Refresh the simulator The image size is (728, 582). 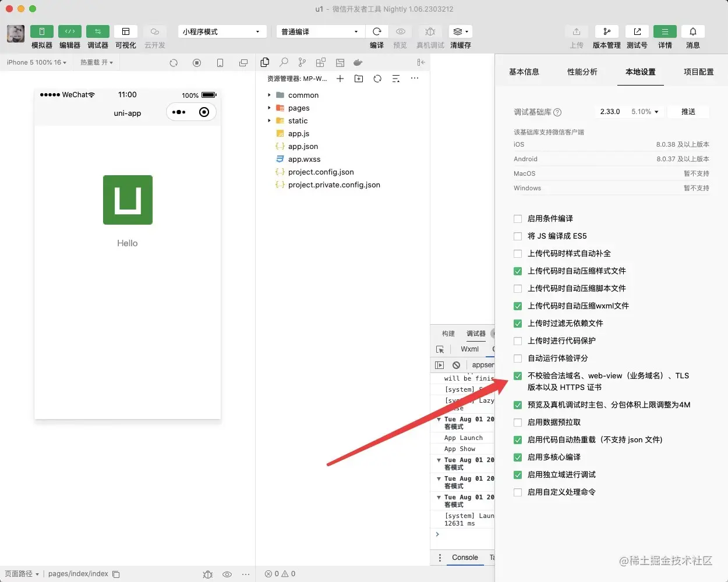[x=174, y=63]
